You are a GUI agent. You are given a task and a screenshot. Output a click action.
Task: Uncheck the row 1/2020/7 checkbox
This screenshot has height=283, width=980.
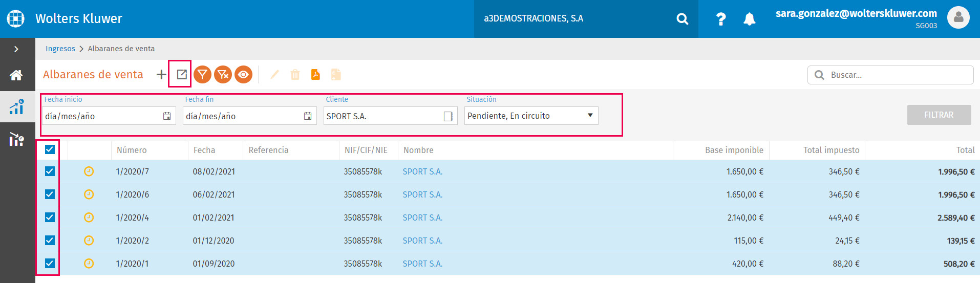tap(50, 171)
